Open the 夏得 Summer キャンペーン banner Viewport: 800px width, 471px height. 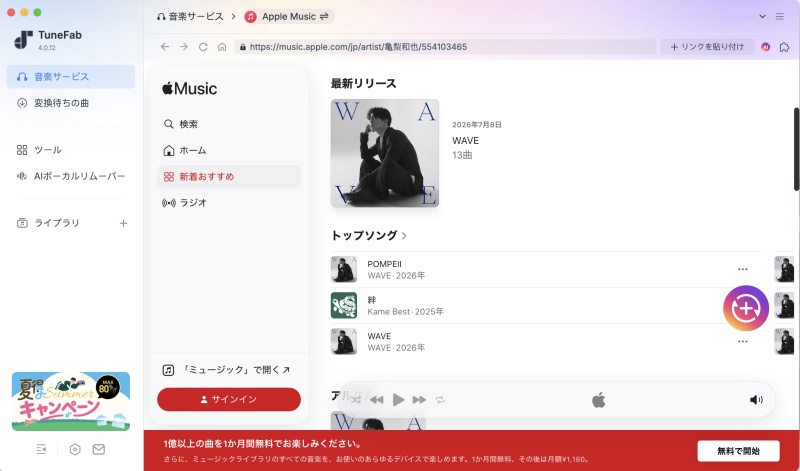pos(71,401)
